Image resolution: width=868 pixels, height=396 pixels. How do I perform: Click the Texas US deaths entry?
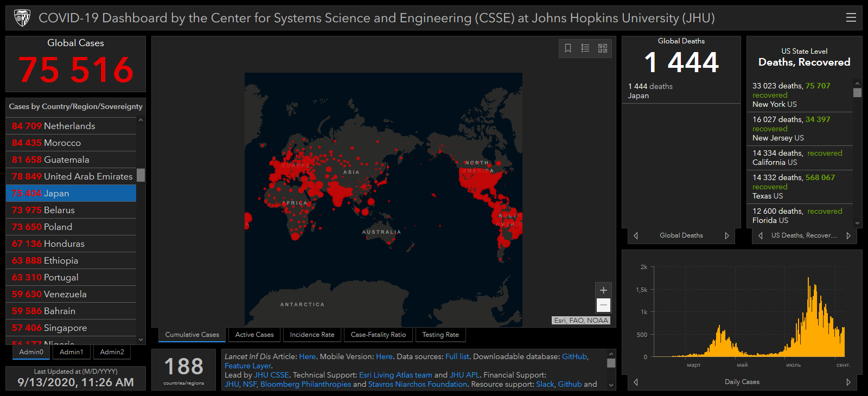click(x=800, y=187)
